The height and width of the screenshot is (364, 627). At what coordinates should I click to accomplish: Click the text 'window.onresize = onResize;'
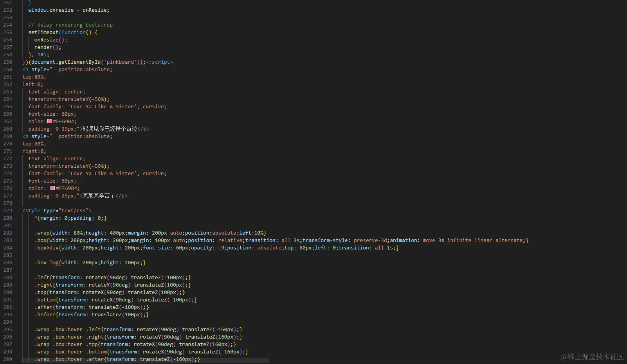pyautogui.click(x=69, y=10)
